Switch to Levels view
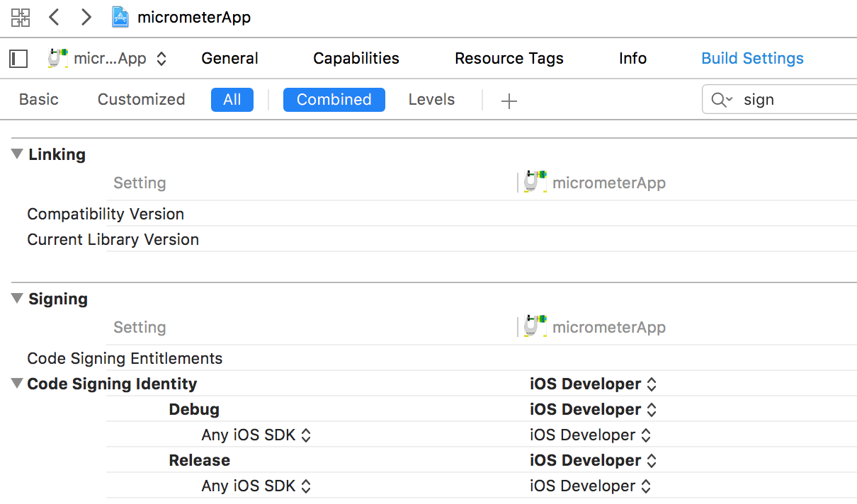This screenshot has width=857, height=504. click(431, 100)
